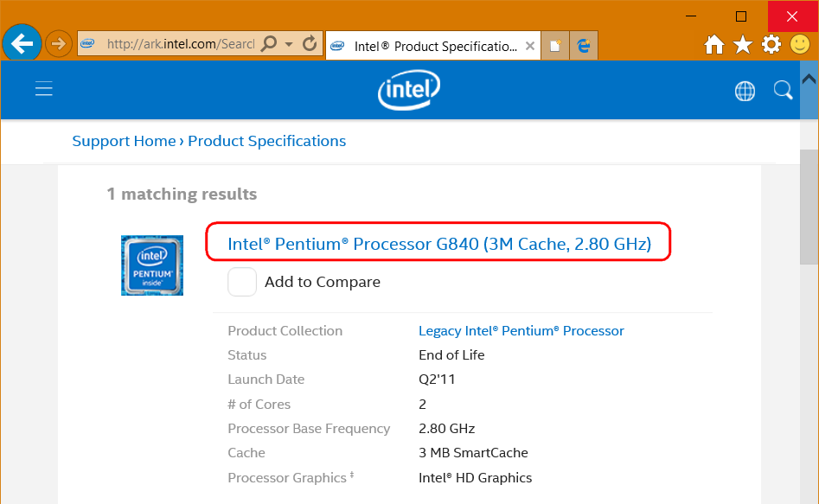This screenshot has width=819, height=504.
Task: Open the browser Home icon
Action: click(714, 45)
